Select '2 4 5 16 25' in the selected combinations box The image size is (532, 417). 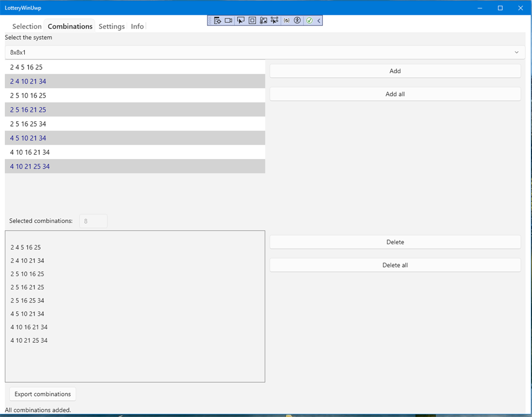[x=25, y=247]
